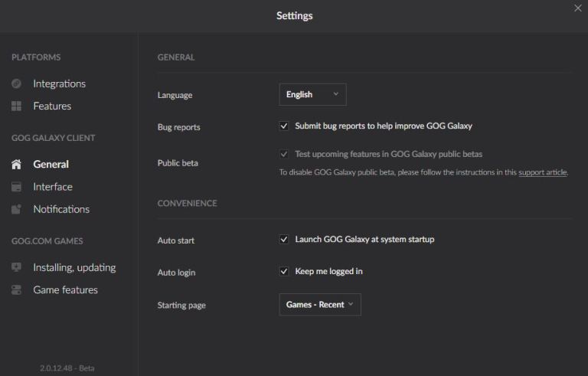The image size is (588, 376).
Task: Click the CONVENIENCE section heading
Action: point(187,203)
